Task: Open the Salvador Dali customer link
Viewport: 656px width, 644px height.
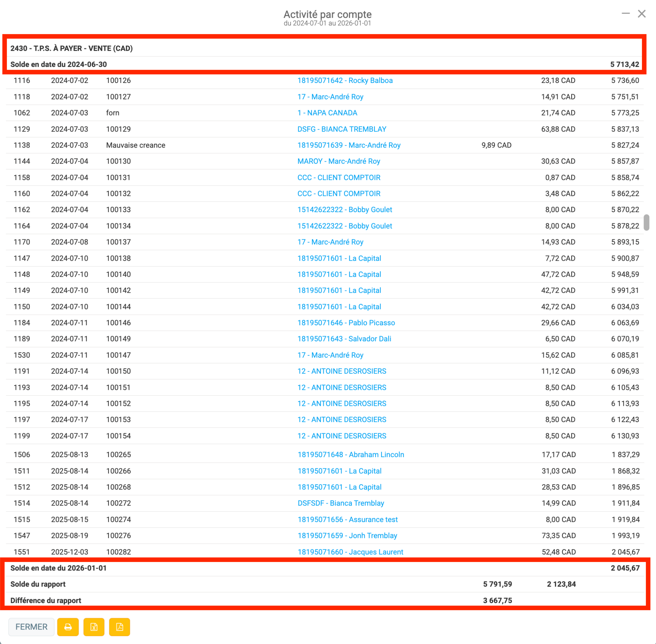Action: tap(344, 339)
